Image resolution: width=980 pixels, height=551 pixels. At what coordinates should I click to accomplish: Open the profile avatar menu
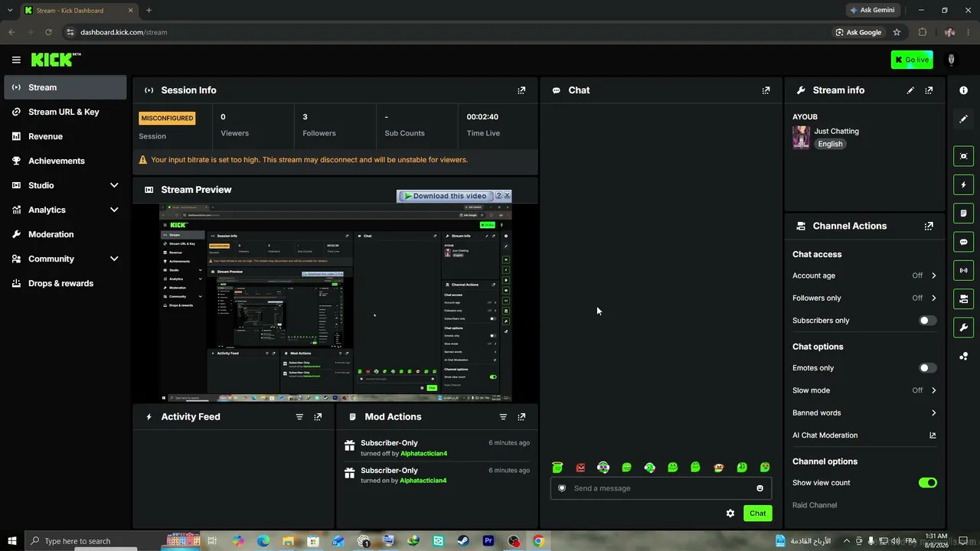[x=952, y=60]
